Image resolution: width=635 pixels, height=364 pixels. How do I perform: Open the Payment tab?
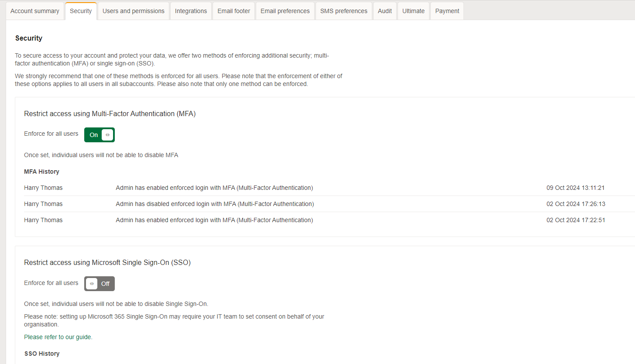[446, 10]
